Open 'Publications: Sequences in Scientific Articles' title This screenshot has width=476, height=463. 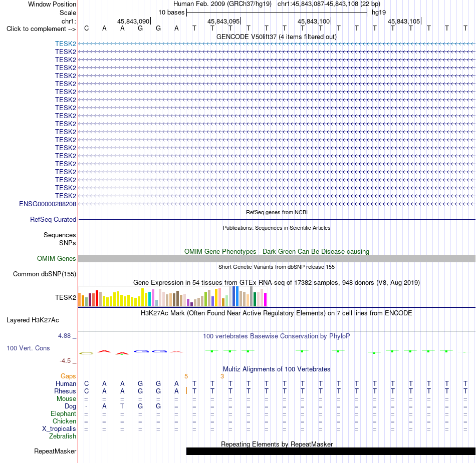point(277,228)
